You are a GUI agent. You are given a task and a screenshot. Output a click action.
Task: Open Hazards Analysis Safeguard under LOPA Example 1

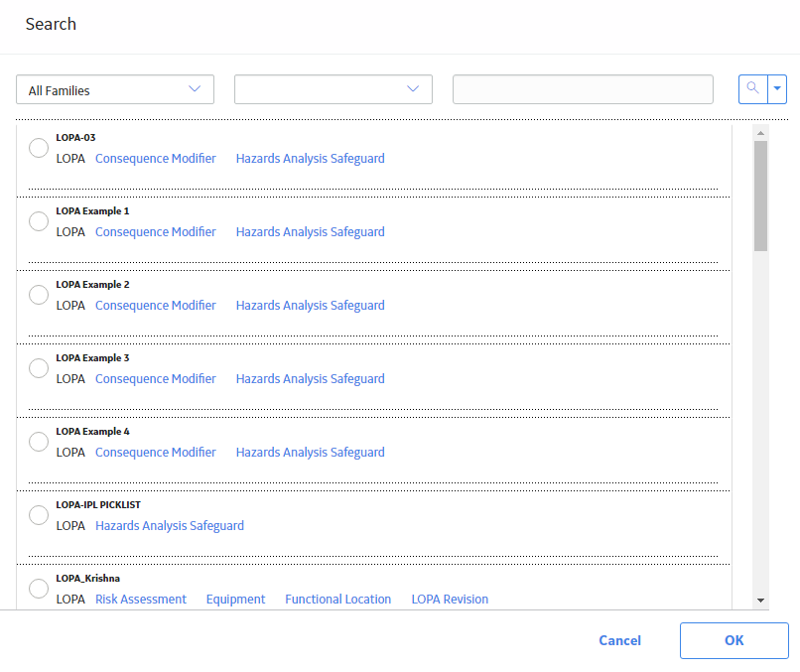(x=311, y=232)
